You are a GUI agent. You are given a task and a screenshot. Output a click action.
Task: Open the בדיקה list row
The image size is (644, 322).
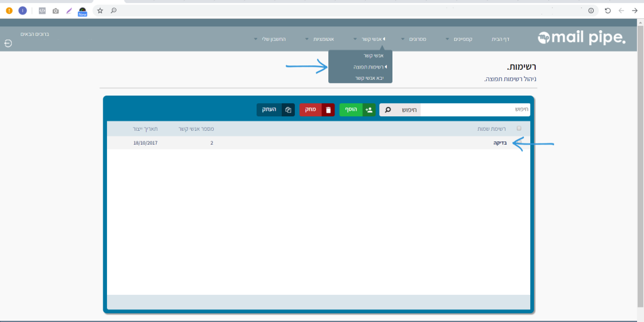tap(500, 143)
